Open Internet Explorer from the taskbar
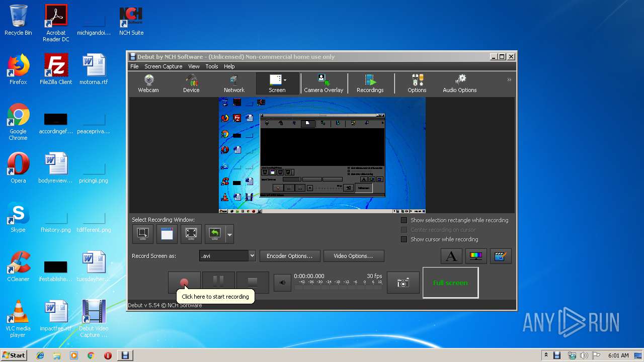Image resolution: width=644 pixels, height=362 pixels. coord(40,355)
